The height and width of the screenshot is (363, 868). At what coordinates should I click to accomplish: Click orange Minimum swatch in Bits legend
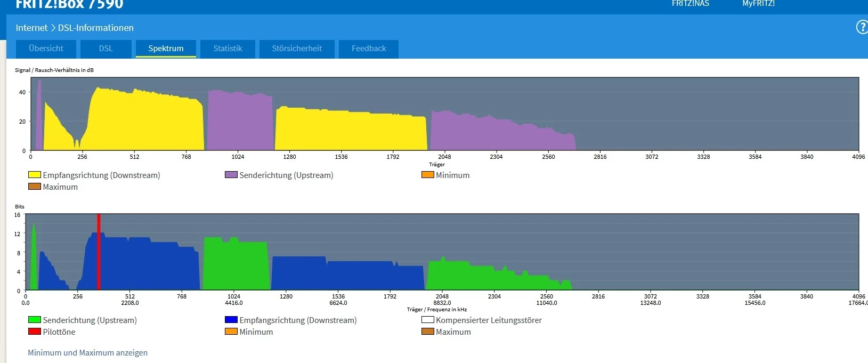pyautogui.click(x=231, y=332)
